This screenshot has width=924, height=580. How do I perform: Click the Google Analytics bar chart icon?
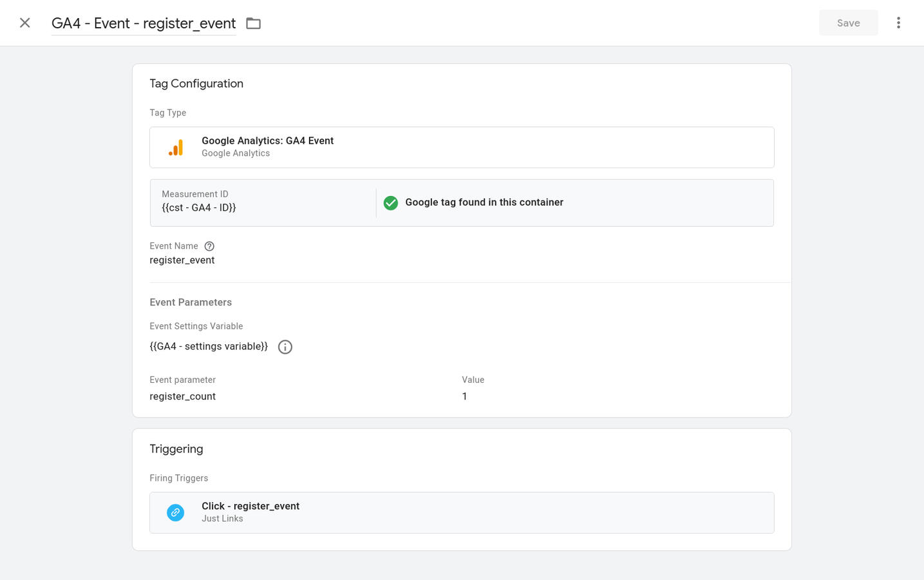(x=176, y=148)
